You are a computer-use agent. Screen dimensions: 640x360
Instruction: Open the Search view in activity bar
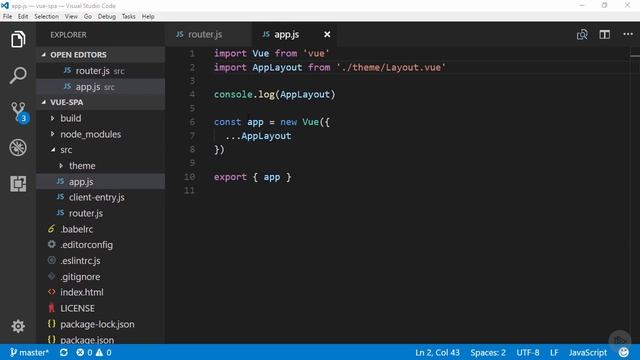(18, 76)
